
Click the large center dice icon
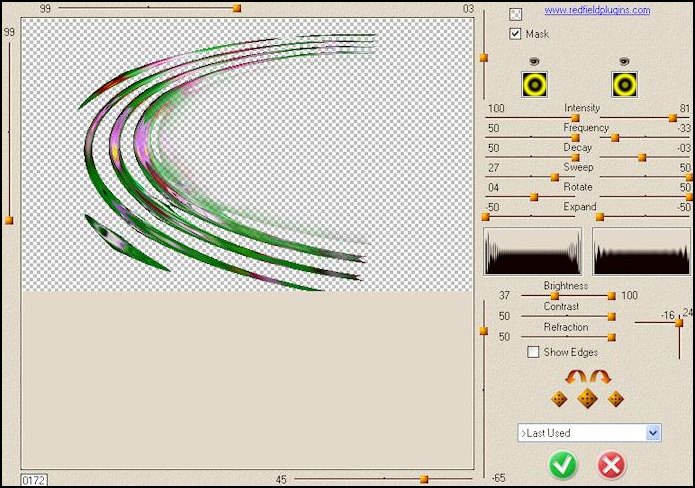[x=587, y=399]
